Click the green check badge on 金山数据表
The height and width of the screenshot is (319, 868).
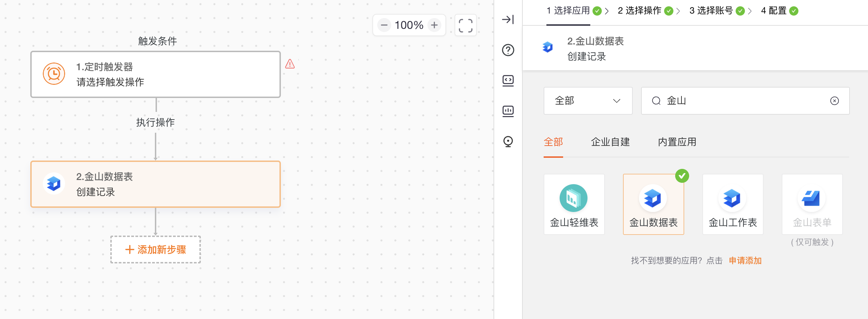[x=682, y=176]
